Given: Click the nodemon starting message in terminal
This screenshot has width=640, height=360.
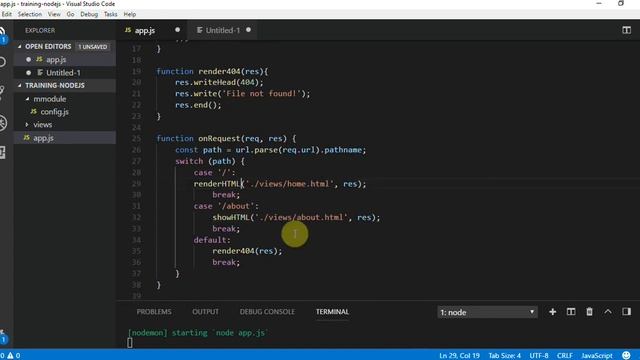Looking at the screenshot, I should pyautogui.click(x=198, y=333).
